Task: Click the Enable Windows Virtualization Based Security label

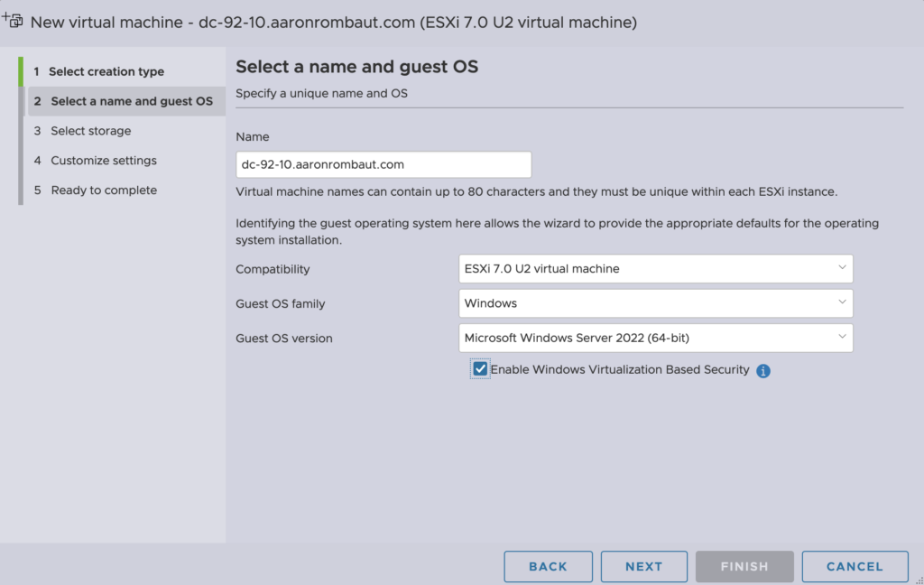Action: tap(619, 369)
